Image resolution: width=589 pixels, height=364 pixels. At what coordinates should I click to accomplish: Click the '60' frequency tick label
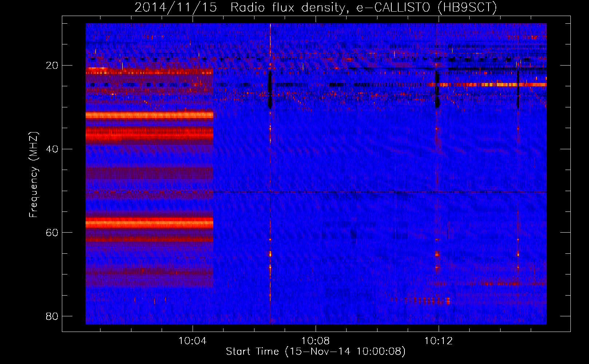(52, 232)
